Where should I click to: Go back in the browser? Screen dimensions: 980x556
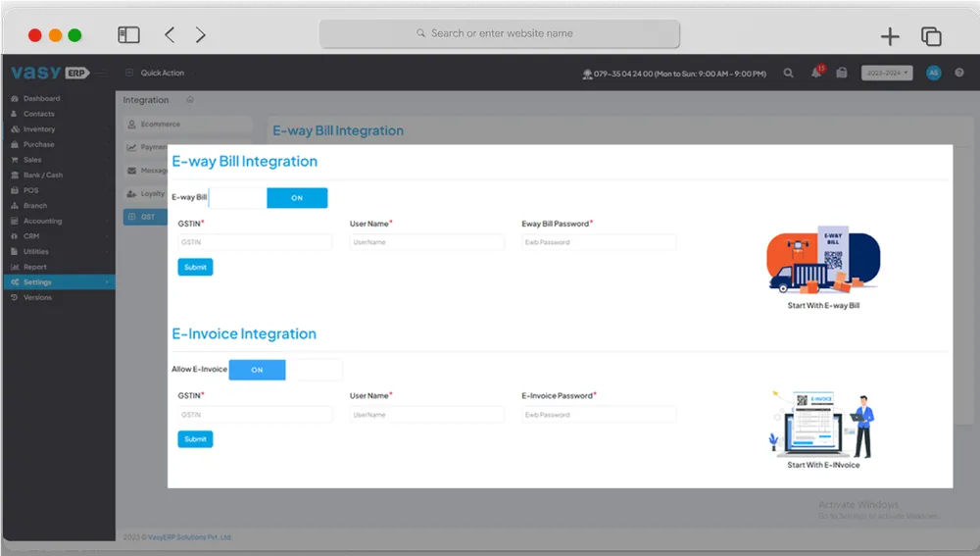170,35
